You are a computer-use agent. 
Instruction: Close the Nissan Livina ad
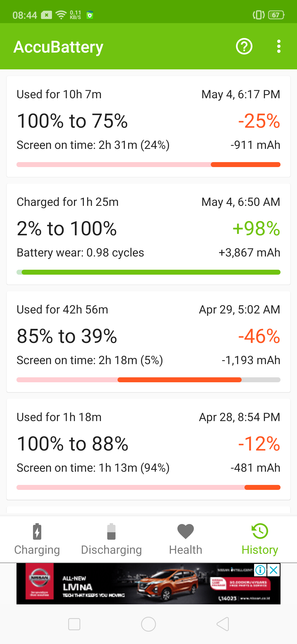(x=274, y=570)
